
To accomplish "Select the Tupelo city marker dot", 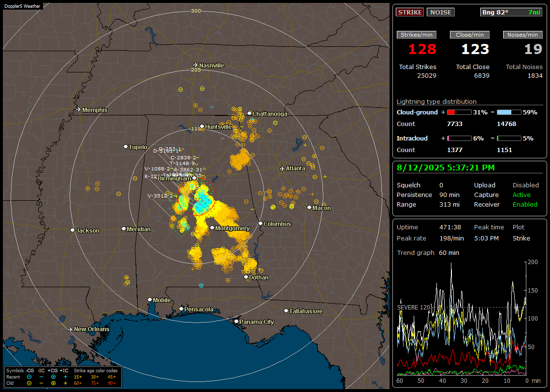I will pyautogui.click(x=126, y=146).
